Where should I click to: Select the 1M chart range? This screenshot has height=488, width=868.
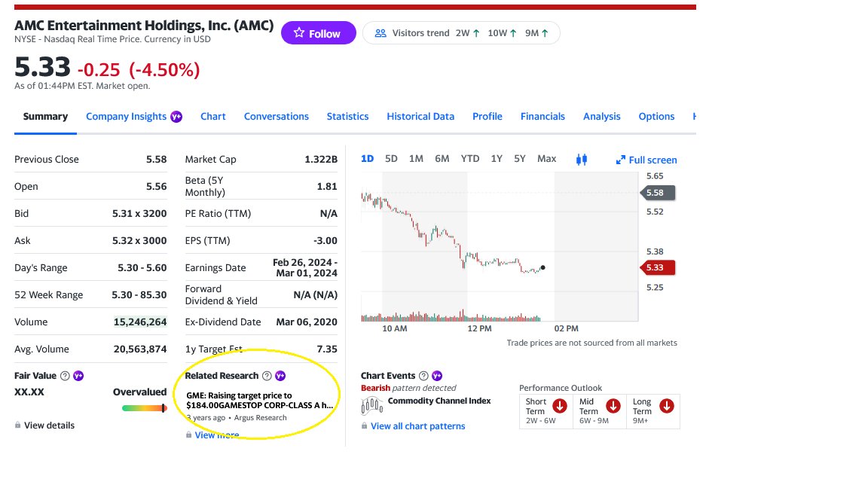(x=416, y=159)
